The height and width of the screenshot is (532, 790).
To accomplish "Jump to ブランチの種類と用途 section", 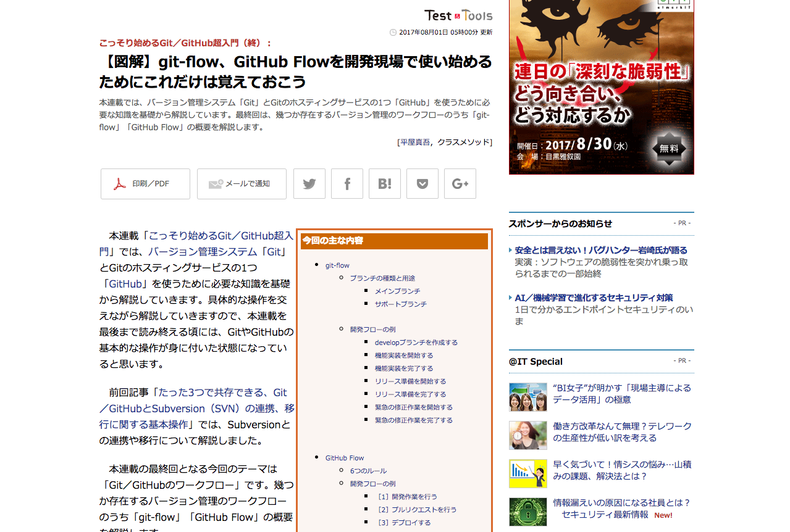I will pos(382,278).
